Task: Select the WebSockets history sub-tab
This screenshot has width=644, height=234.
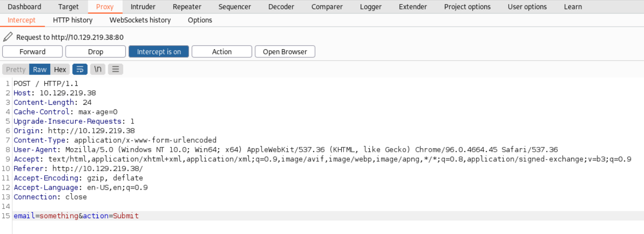Action: 140,20
